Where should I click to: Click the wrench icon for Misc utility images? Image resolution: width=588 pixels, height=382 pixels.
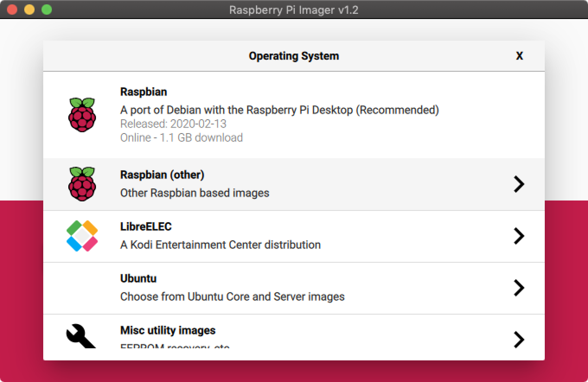pos(81,336)
